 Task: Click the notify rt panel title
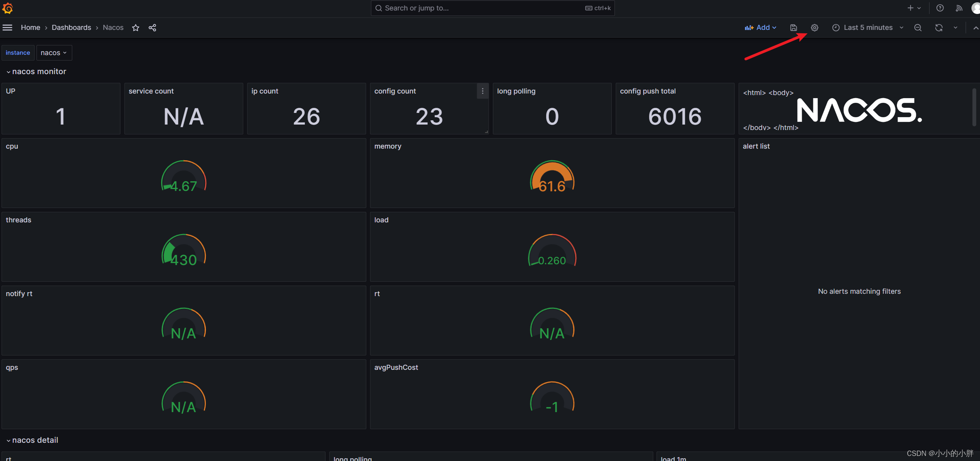(19, 294)
